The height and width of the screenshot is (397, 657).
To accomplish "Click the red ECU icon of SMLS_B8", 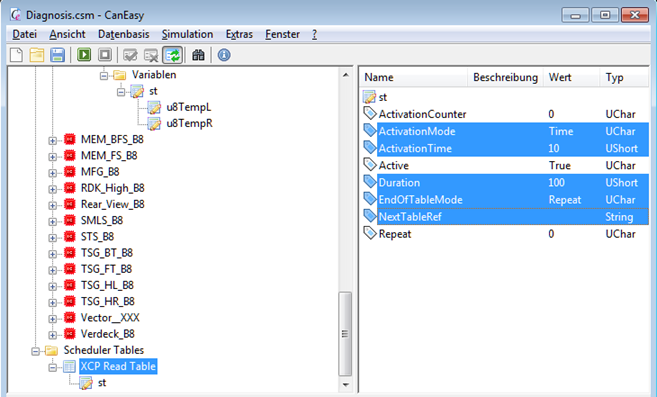I will tap(70, 221).
